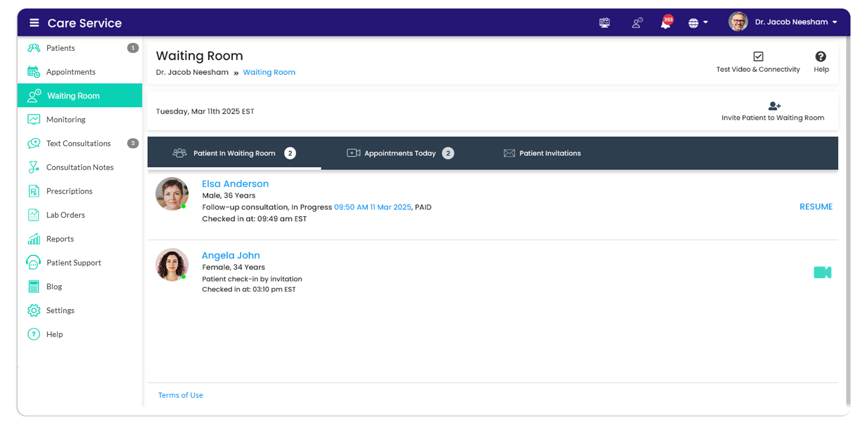Click the Appointments calendar icon

34,72
